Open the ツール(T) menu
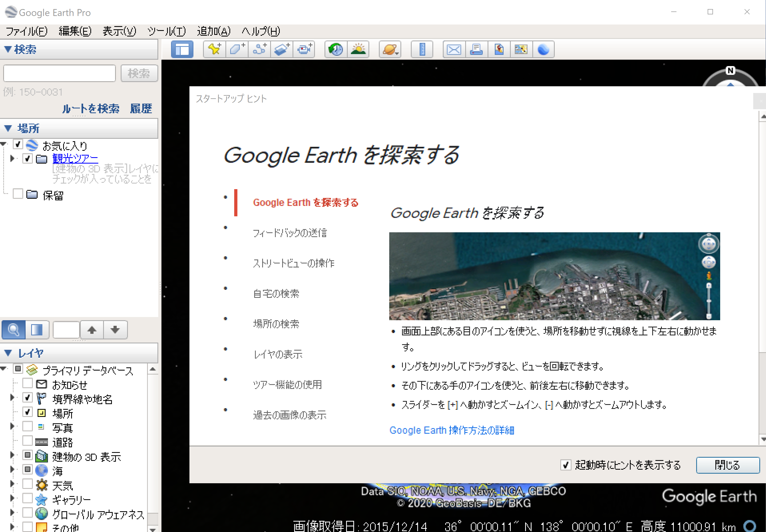This screenshot has width=766, height=532. (x=166, y=31)
